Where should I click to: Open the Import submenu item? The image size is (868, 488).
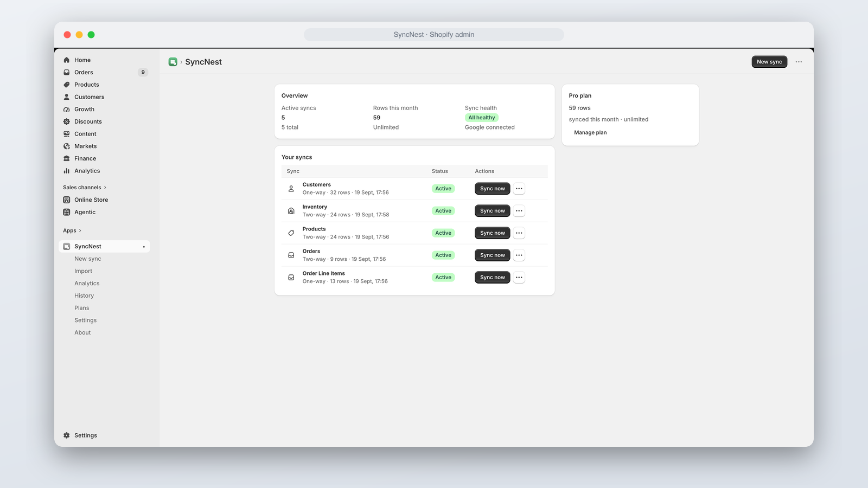[84, 271]
